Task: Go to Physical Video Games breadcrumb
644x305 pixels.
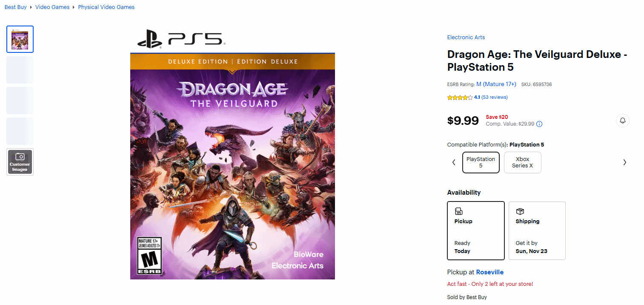Action: (x=106, y=7)
